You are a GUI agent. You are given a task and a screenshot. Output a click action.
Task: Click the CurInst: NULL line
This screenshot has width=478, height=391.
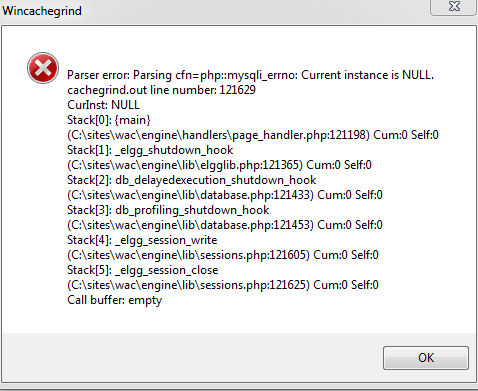pos(103,105)
